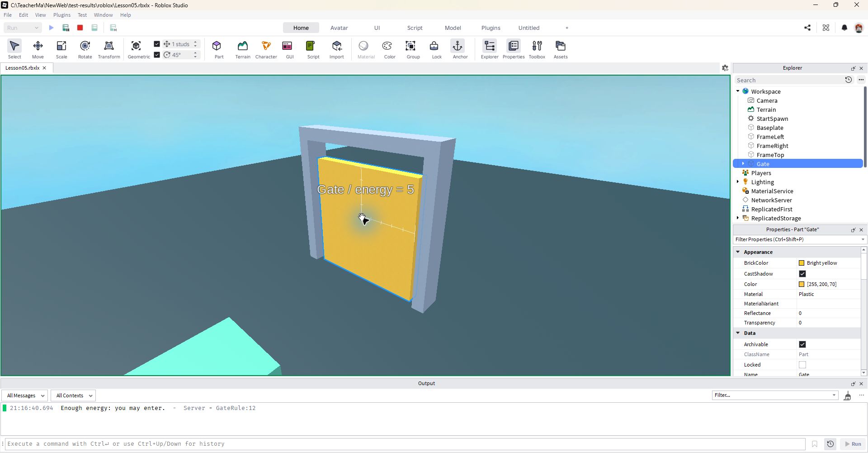
Task: Toggle the studs move snapping checkbox
Action: click(x=157, y=44)
